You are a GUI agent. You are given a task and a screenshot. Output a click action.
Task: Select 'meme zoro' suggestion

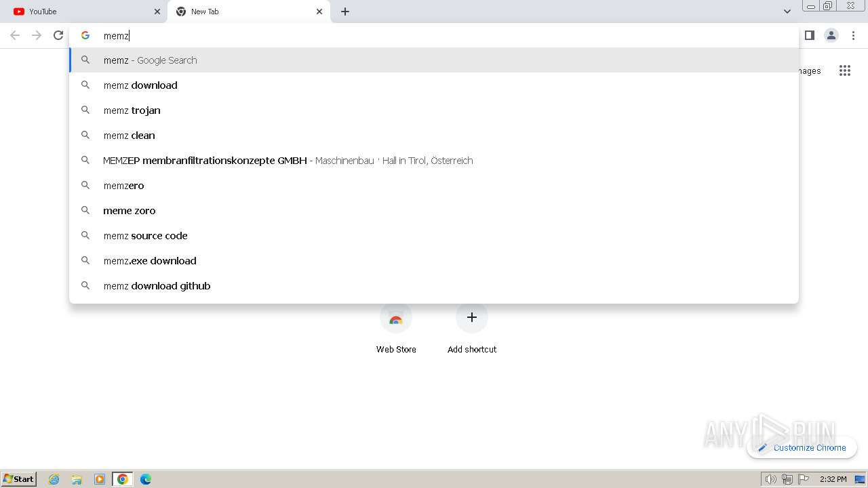(434, 211)
